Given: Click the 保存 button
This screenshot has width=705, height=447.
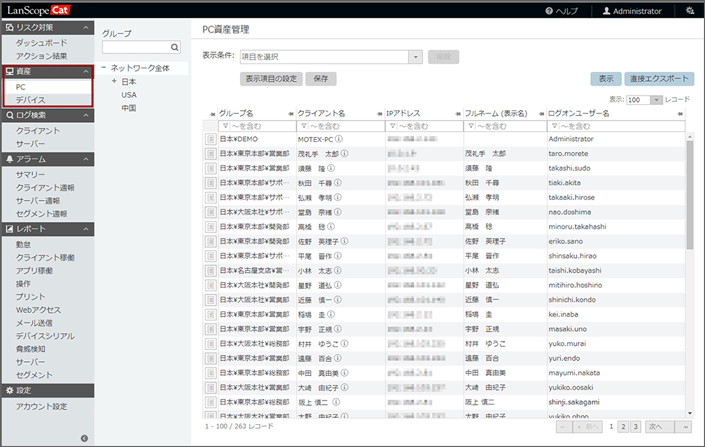Looking at the screenshot, I should coord(321,79).
